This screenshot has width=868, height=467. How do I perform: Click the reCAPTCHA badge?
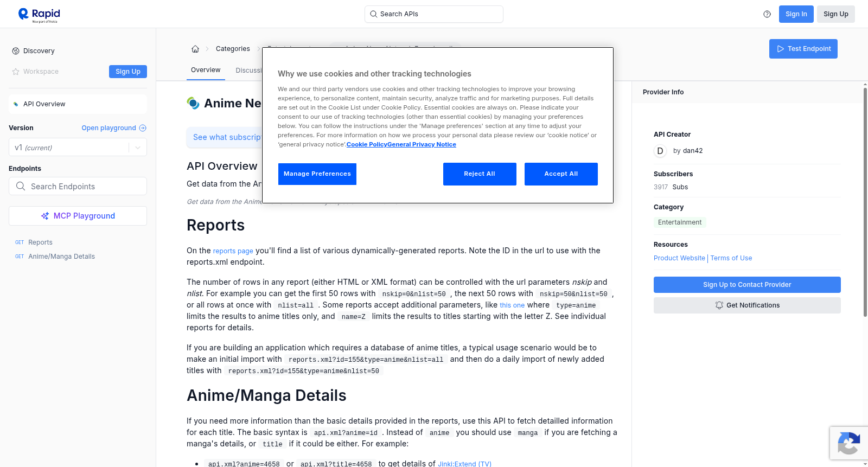click(x=849, y=443)
